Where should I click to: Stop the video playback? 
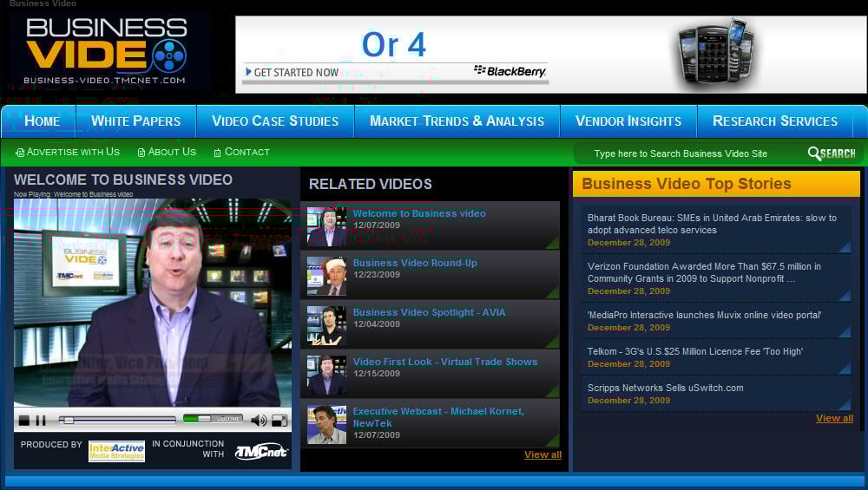[24, 421]
